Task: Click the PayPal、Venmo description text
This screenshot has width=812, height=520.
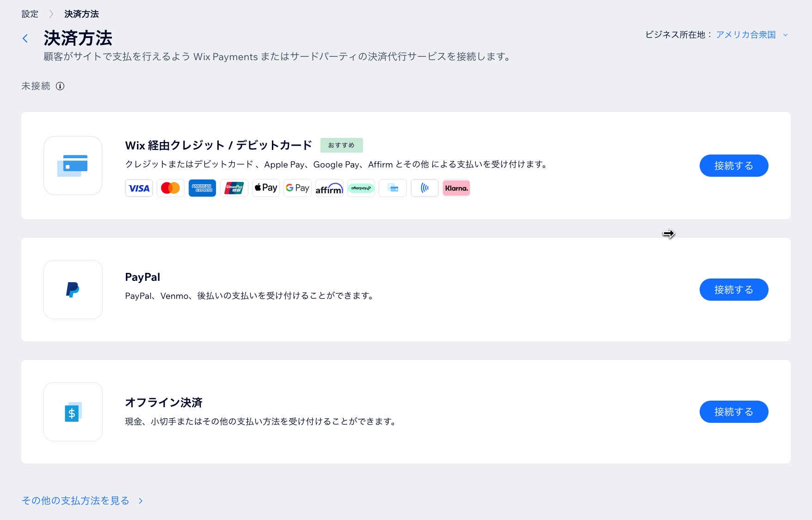Action: 250,296
